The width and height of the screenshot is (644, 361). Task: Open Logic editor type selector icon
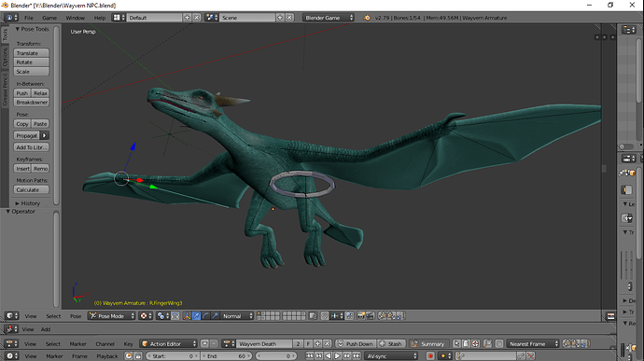[x=11, y=329]
